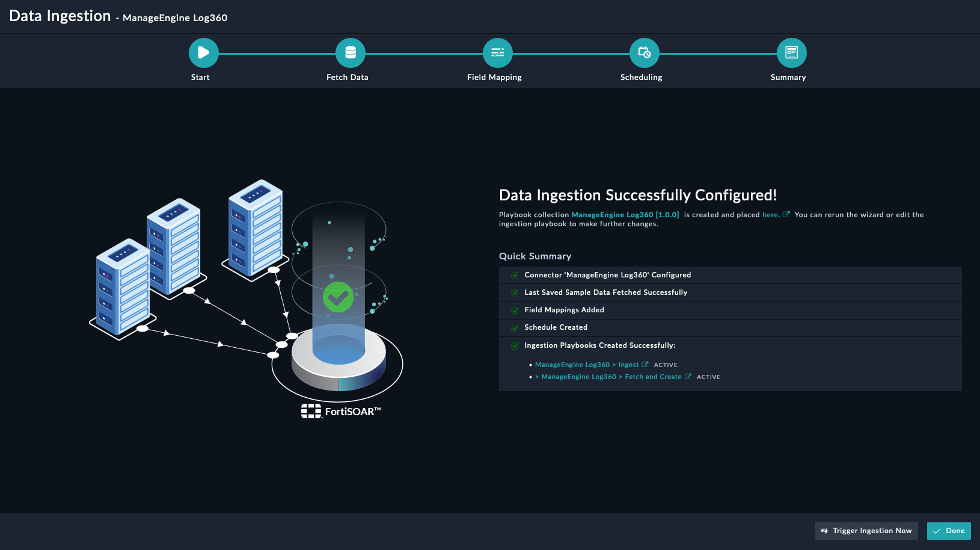Click the Start step play icon

pos(203,53)
